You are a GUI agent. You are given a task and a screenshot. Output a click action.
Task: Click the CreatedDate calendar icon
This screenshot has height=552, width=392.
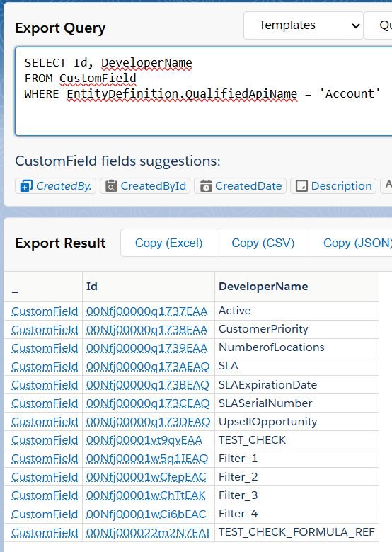206,186
